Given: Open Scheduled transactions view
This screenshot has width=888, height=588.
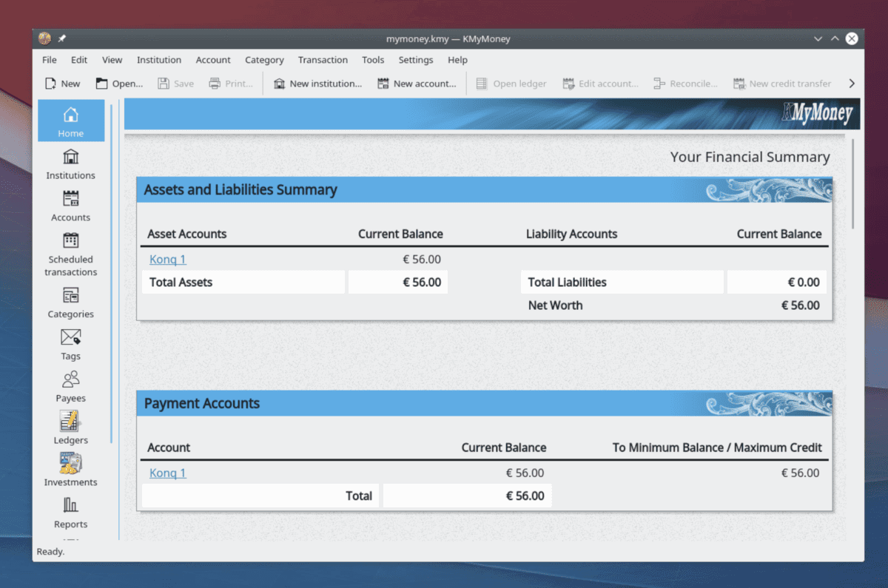Looking at the screenshot, I should tap(71, 254).
